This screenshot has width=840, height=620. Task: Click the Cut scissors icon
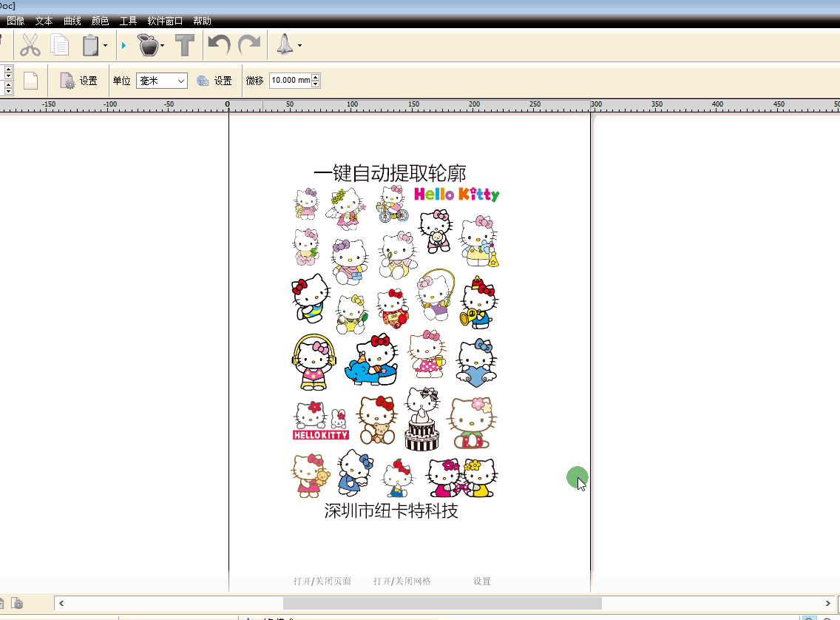pos(30,45)
